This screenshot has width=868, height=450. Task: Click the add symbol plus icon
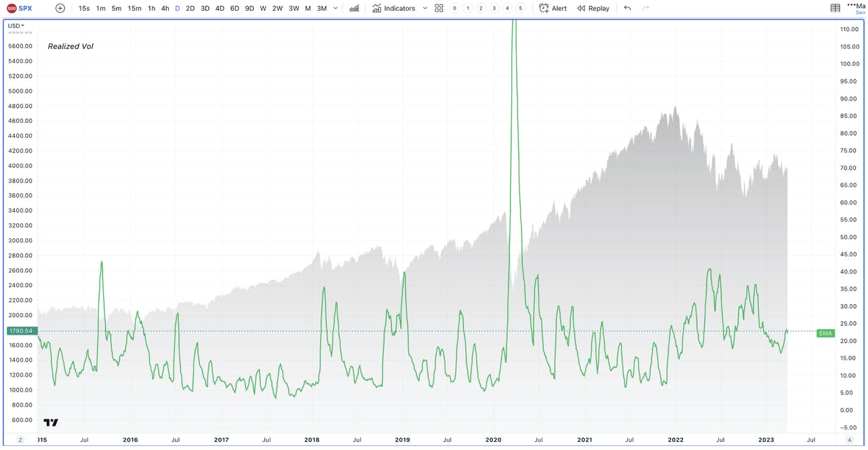60,8
